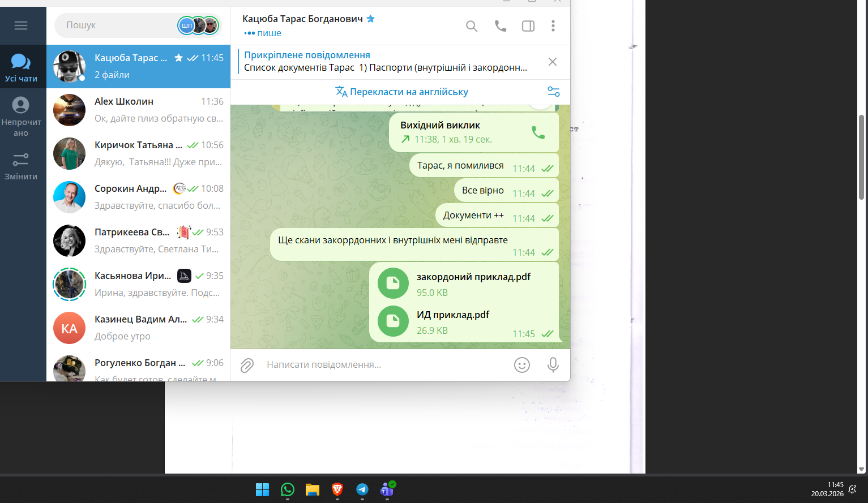The height and width of the screenshot is (503, 868).
Task: Open Microsoft Teams from the taskbar
Action: pos(388,489)
